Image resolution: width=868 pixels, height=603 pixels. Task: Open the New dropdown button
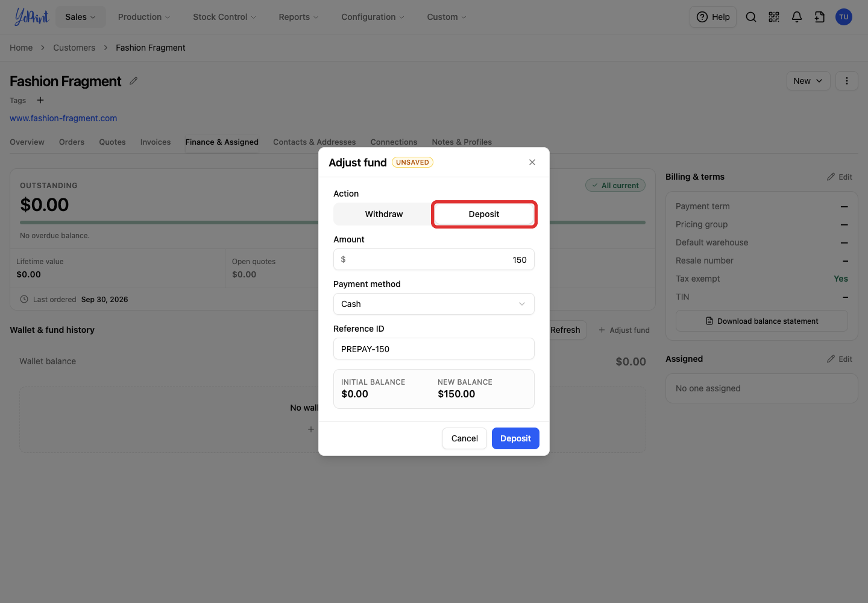click(x=808, y=81)
